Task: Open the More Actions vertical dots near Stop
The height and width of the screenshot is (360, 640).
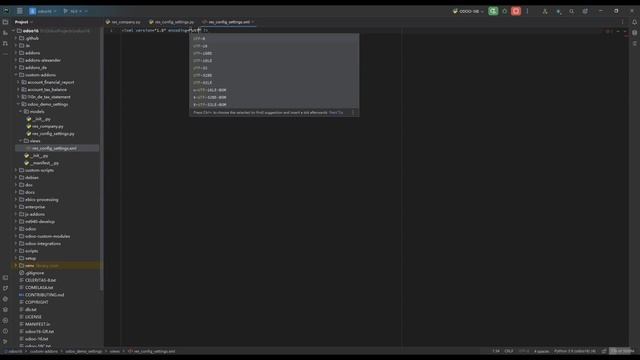Action: click(527, 11)
